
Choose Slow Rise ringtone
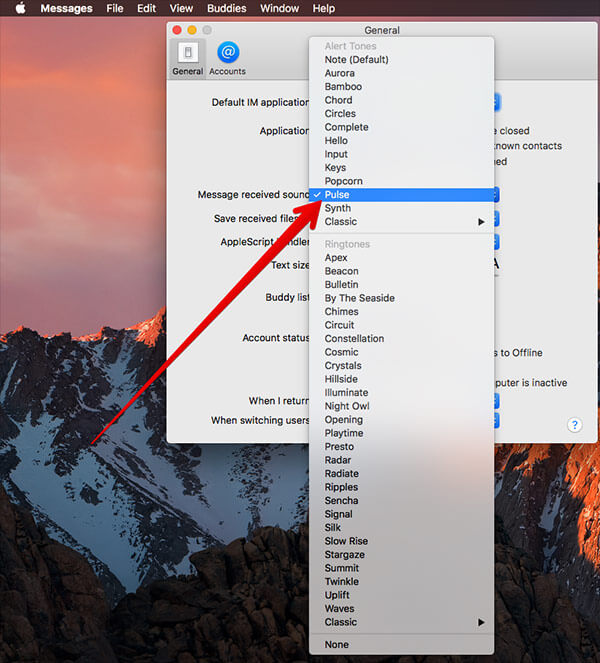pos(401,542)
